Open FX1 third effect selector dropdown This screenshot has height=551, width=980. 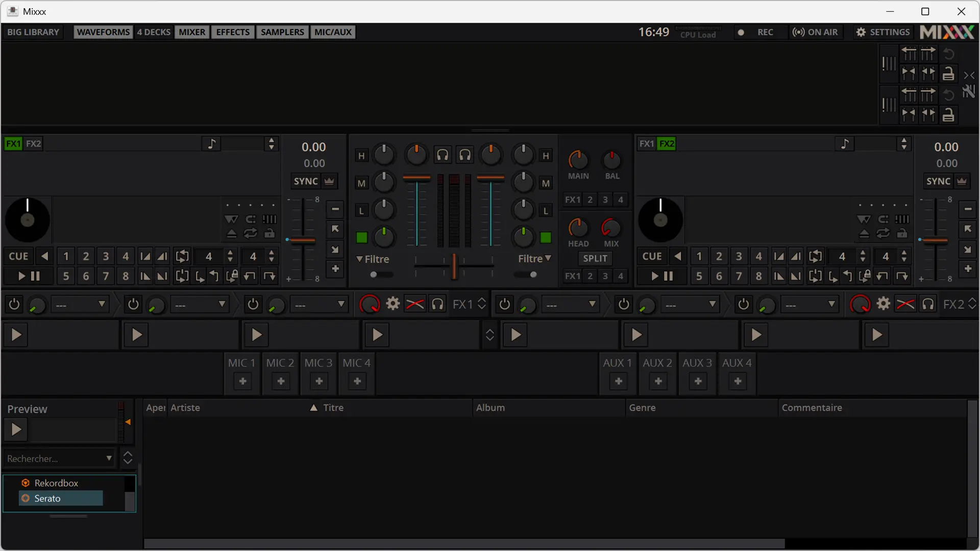click(320, 305)
